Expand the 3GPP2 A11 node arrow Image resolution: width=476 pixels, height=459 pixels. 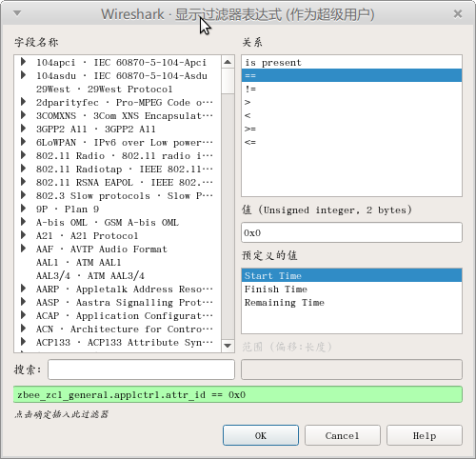pos(23,129)
